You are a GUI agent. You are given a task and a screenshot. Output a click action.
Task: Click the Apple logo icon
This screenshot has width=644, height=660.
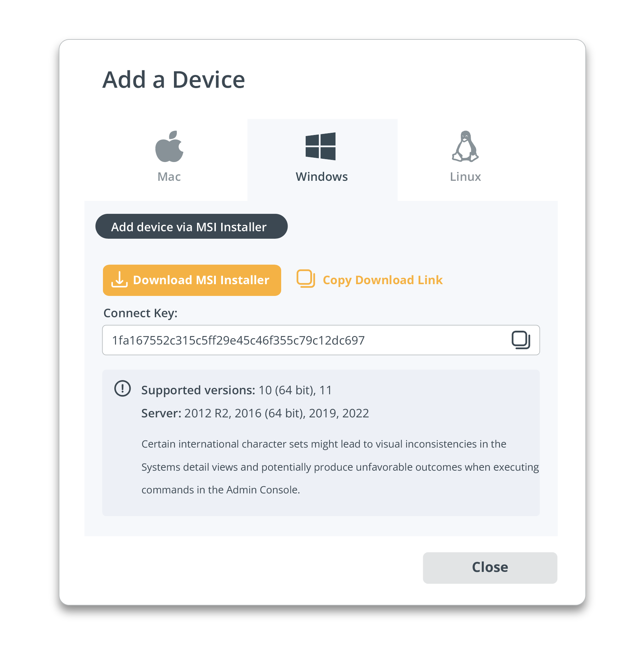point(169,147)
